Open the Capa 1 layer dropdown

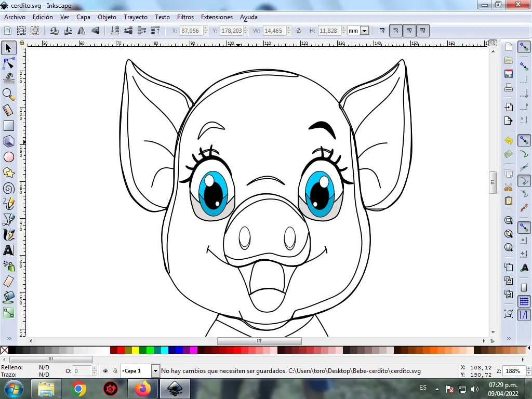point(155,371)
